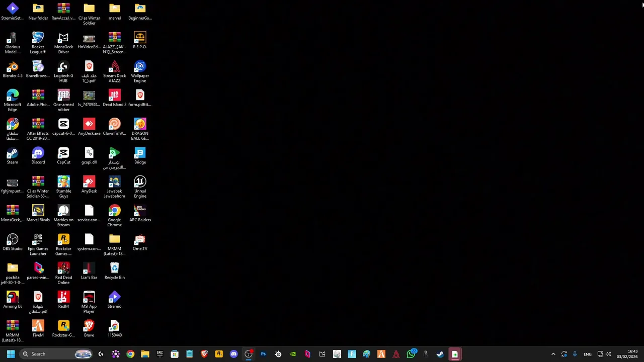This screenshot has width=644, height=362.
Task: Open the SteelSeries taskbar icon
Action: (x=278, y=354)
